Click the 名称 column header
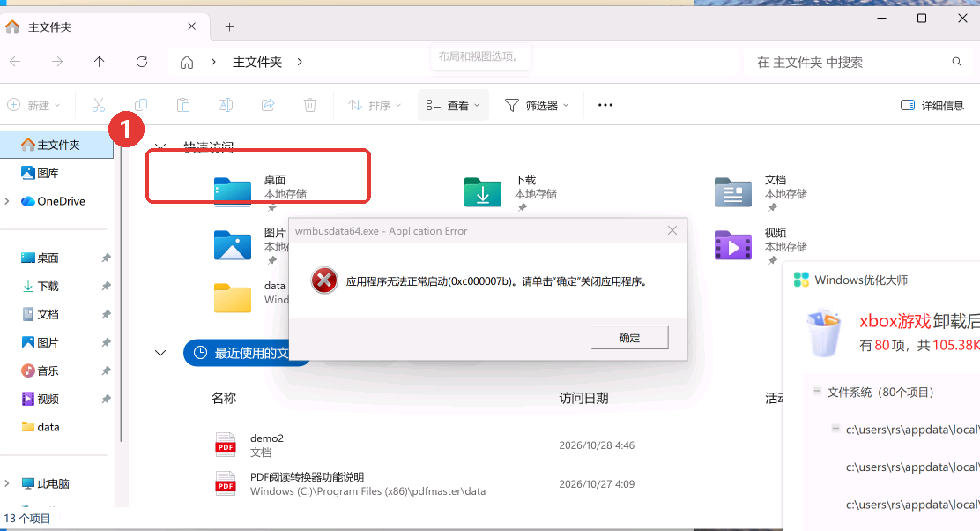 point(224,398)
